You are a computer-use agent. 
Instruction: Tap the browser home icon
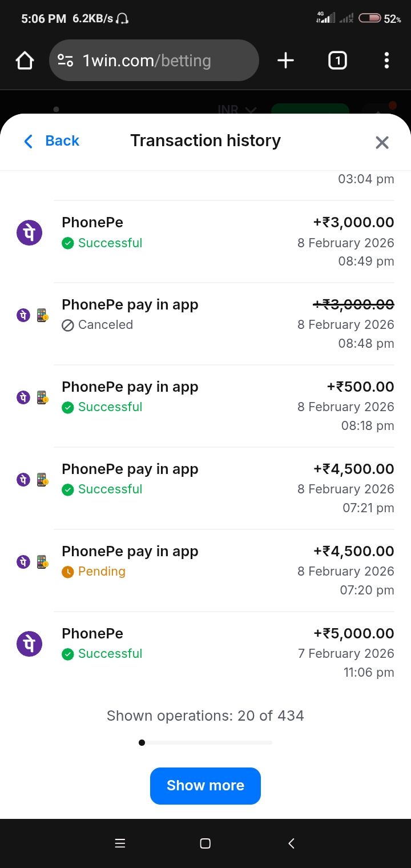[25, 61]
